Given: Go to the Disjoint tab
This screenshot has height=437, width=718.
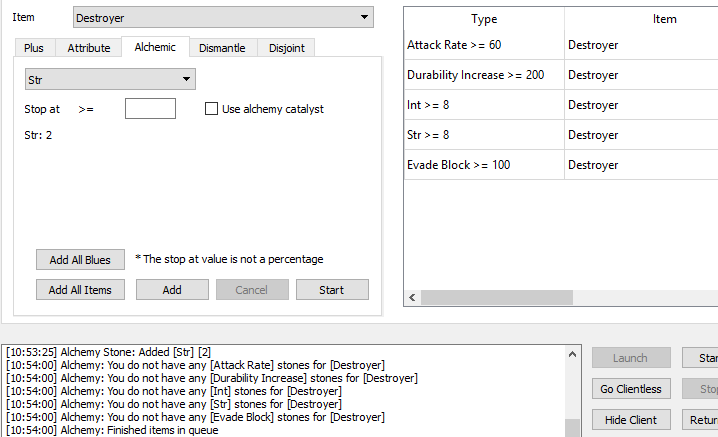Looking at the screenshot, I should point(287,48).
